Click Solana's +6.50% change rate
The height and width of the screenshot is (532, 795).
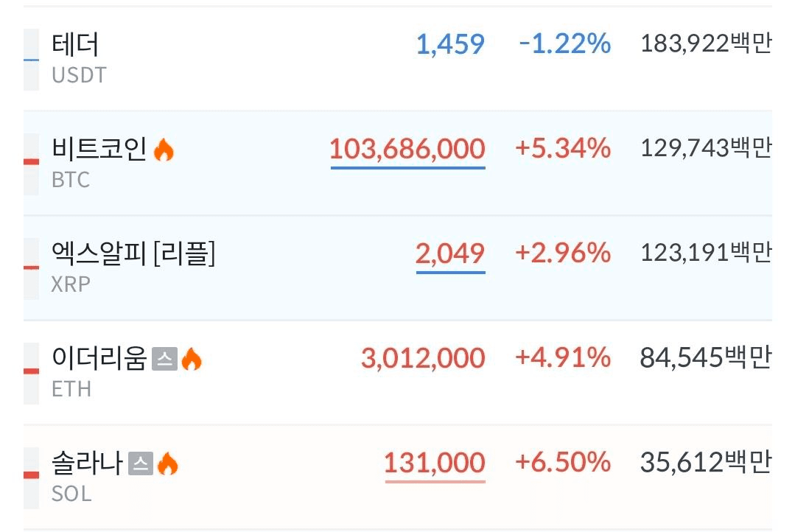pyautogui.click(x=563, y=463)
